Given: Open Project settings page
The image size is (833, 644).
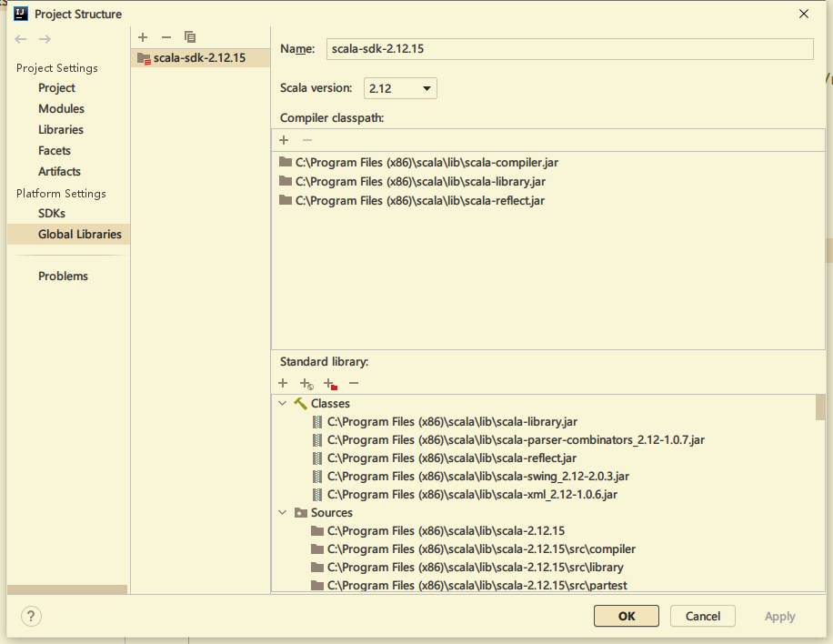Looking at the screenshot, I should tap(57, 88).
